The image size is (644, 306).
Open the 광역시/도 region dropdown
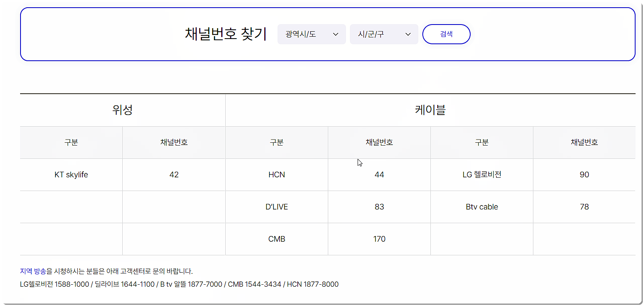(311, 34)
